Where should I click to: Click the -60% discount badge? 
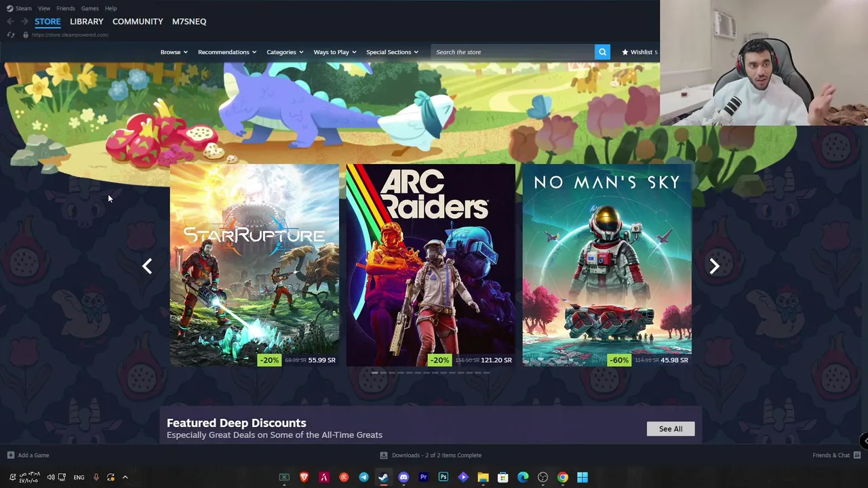[x=619, y=360]
